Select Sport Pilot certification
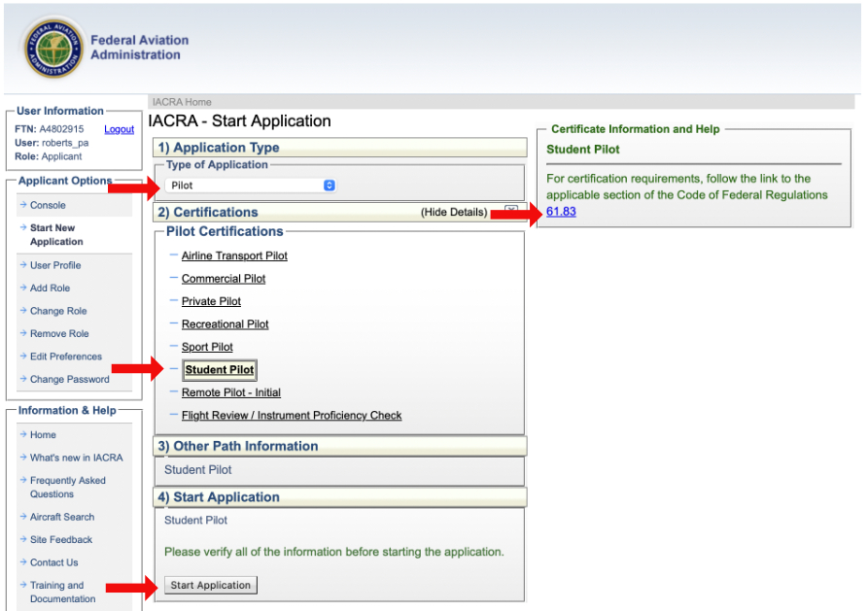The image size is (868, 611). click(207, 347)
